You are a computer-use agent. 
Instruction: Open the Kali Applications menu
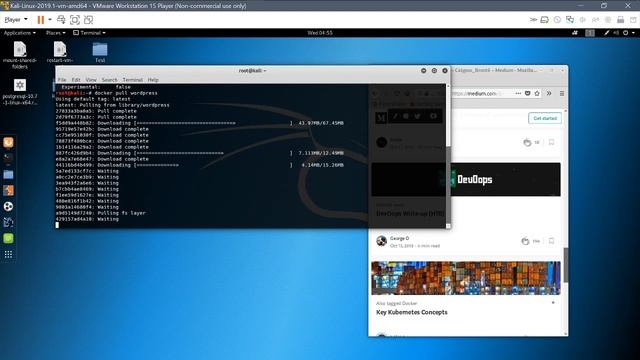coord(20,33)
